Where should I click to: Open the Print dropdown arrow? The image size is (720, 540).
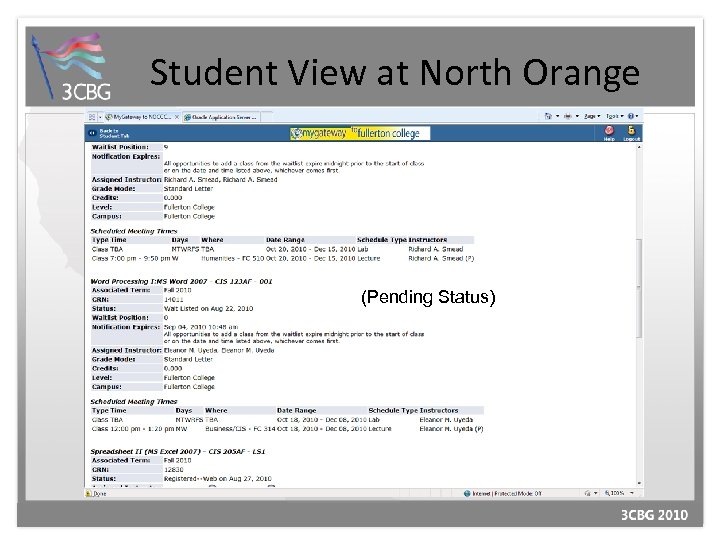[577, 116]
